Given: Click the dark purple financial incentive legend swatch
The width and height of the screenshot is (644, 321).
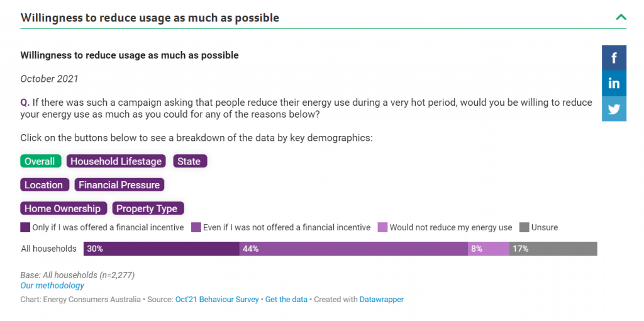Looking at the screenshot, I should pos(25,227).
